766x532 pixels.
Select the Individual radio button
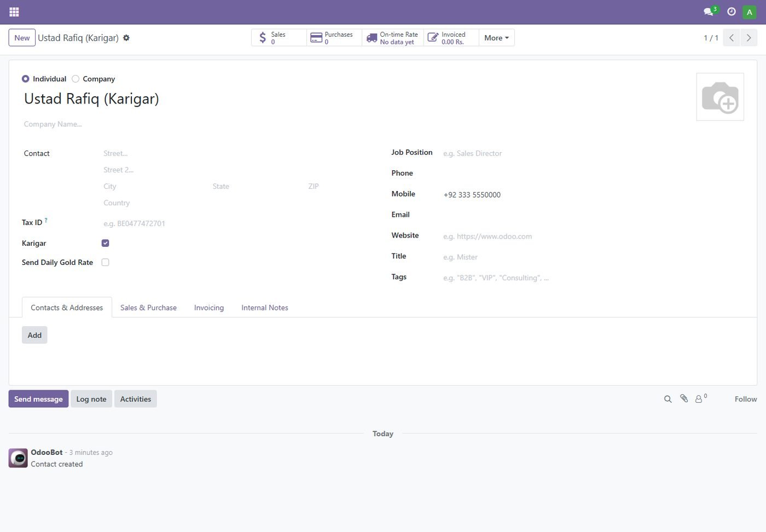pyautogui.click(x=25, y=79)
